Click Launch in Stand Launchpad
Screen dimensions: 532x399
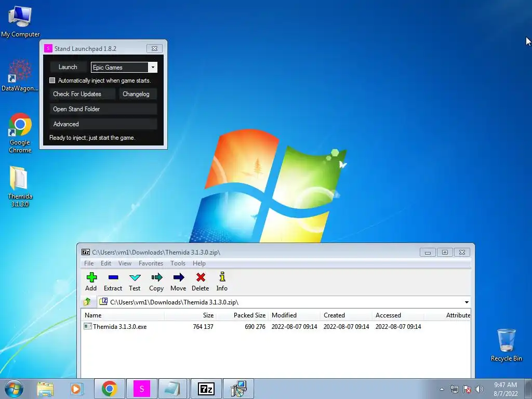68,67
